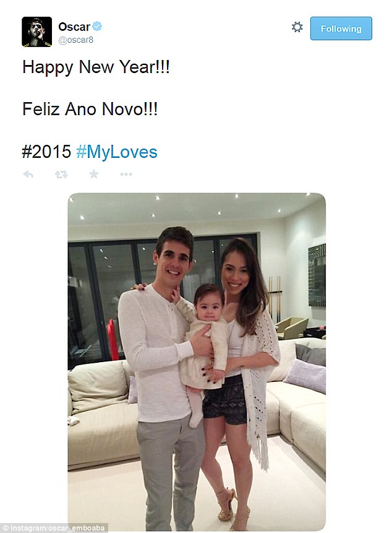Click the red object by the glass doors in the photo
392x533 pixels.
[112, 340]
